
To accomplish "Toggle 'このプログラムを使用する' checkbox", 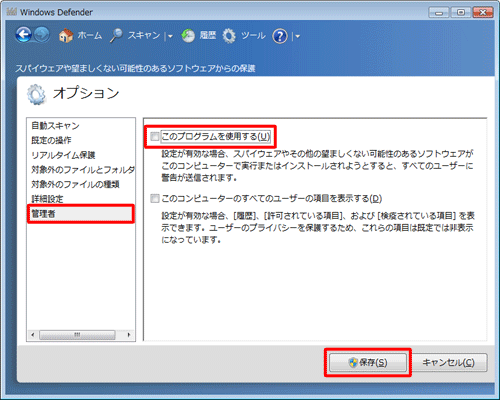I will (x=155, y=136).
